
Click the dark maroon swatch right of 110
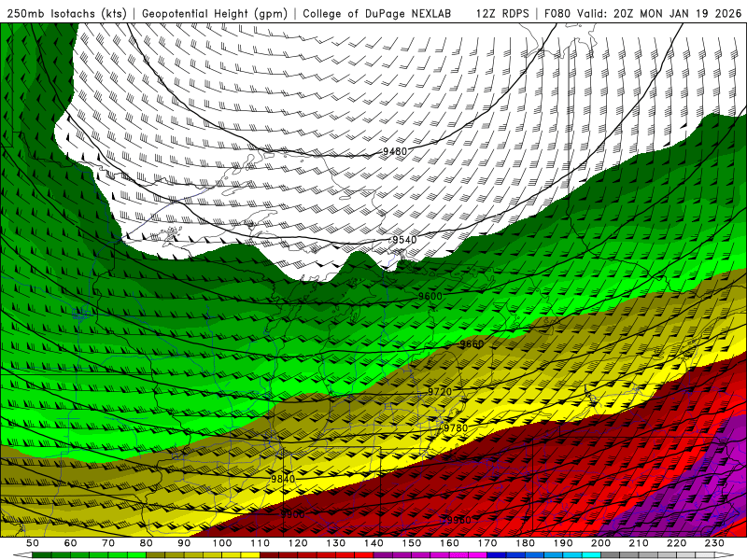tap(270, 555)
